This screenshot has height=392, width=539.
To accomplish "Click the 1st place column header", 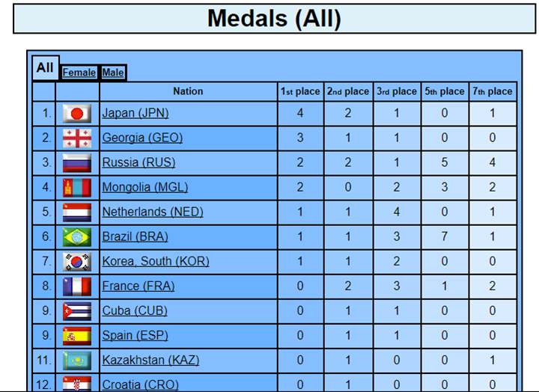I will coord(300,91).
